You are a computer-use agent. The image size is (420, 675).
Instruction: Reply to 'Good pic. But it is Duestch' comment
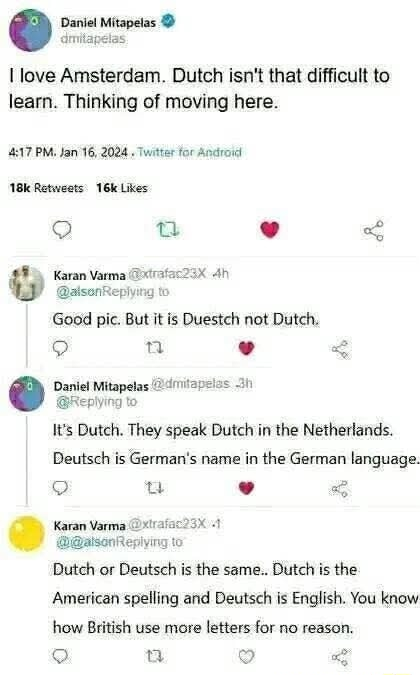point(60,348)
